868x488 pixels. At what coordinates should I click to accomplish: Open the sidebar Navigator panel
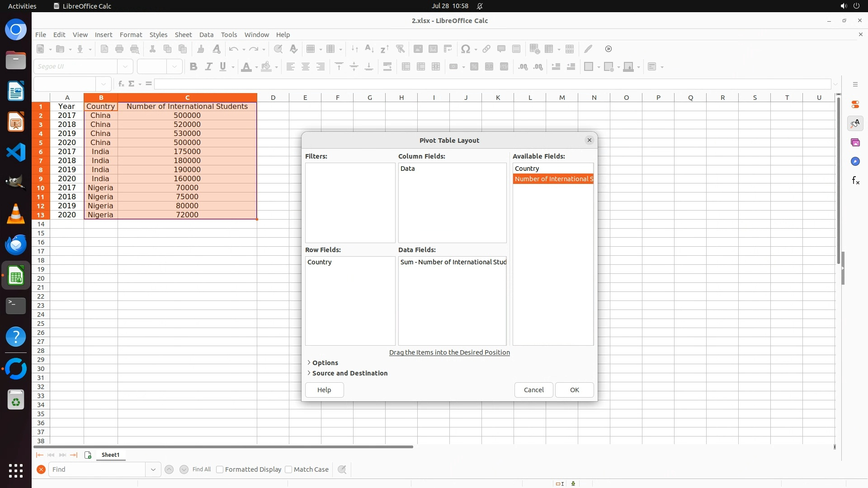(855, 162)
